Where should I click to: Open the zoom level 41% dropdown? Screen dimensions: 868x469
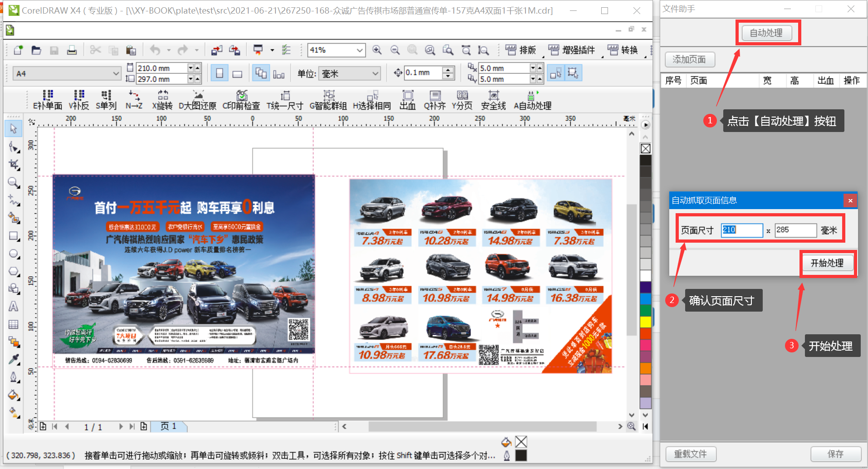point(360,50)
